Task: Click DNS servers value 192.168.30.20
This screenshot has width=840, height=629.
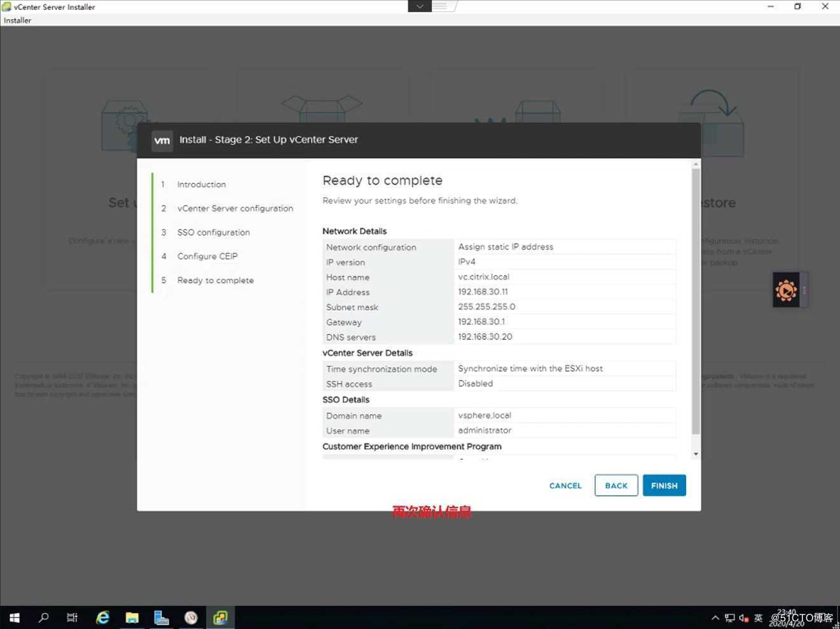Action: (485, 337)
